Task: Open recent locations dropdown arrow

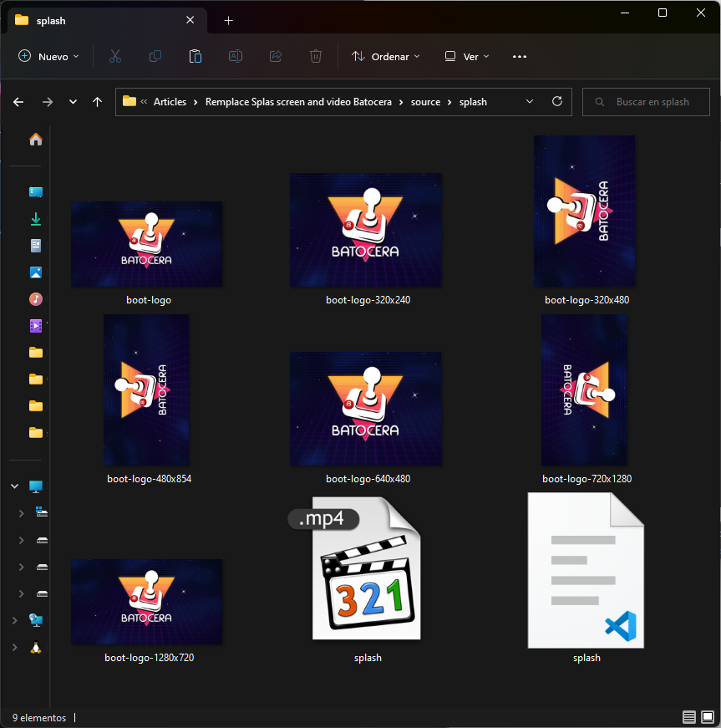Action: pos(73,102)
